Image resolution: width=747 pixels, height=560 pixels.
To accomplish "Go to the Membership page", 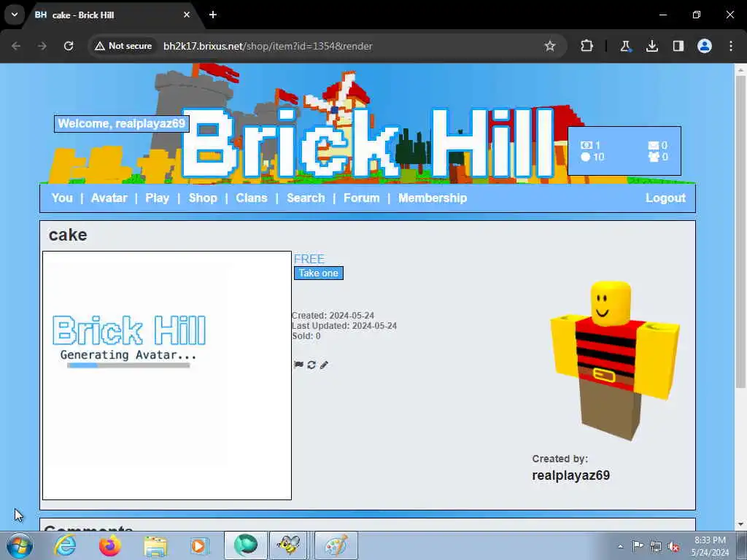I will point(433,198).
